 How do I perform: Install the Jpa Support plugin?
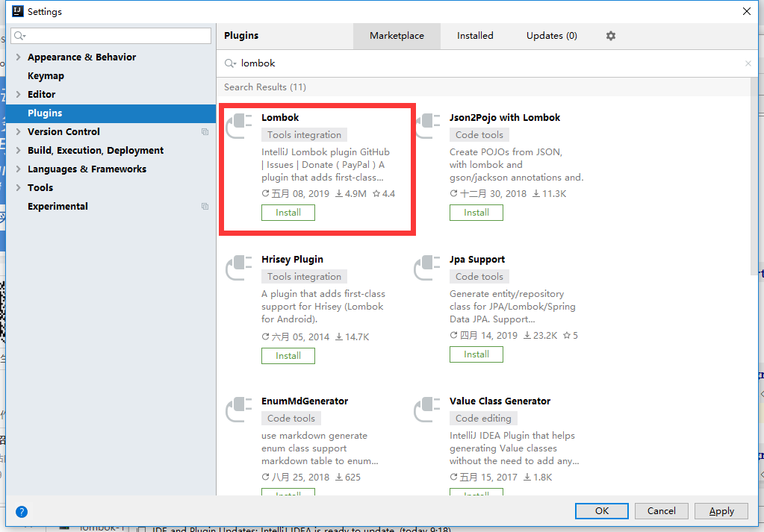(x=476, y=354)
